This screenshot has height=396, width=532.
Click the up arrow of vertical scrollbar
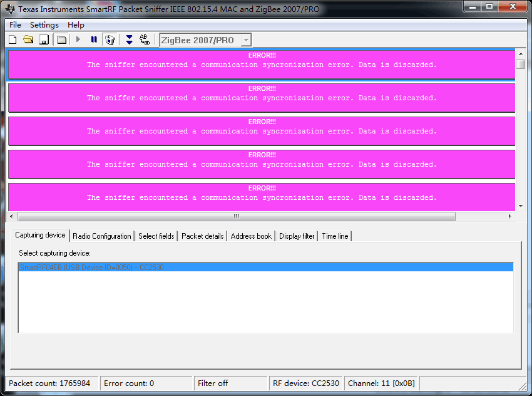521,54
